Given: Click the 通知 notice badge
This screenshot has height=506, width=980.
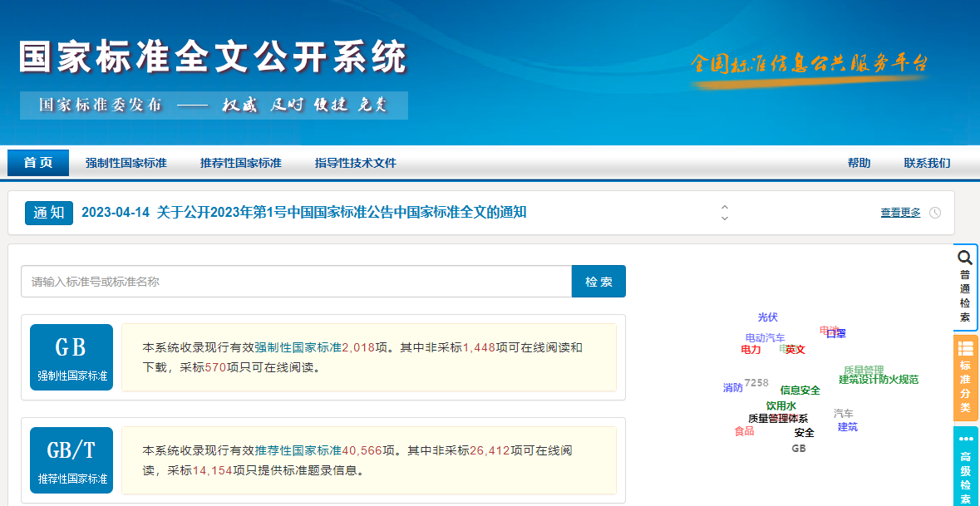Looking at the screenshot, I should point(48,214).
